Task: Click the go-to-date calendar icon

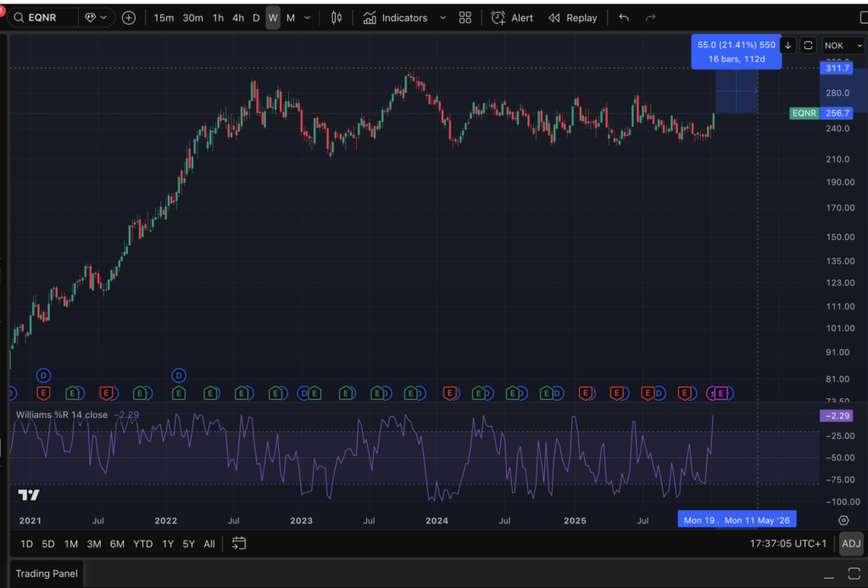Action: point(238,543)
